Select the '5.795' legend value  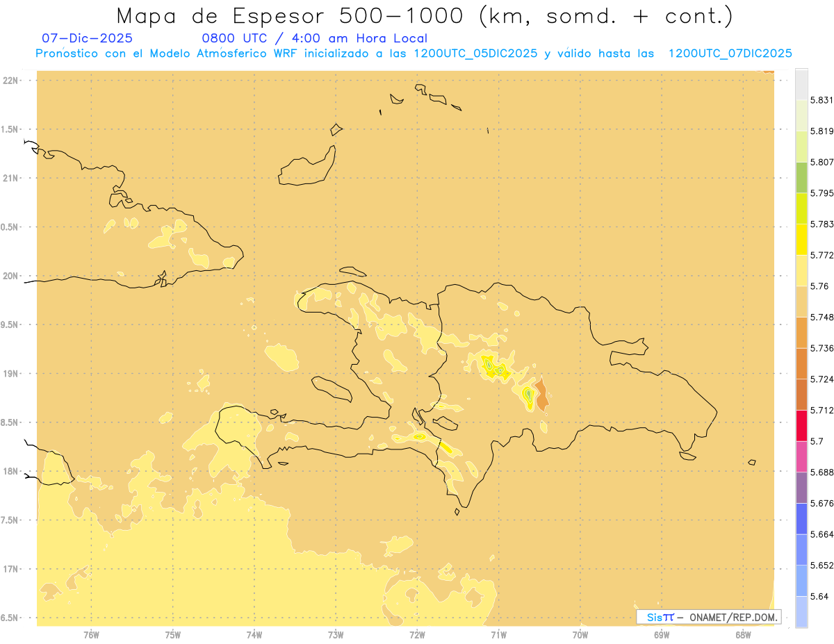tap(821, 193)
